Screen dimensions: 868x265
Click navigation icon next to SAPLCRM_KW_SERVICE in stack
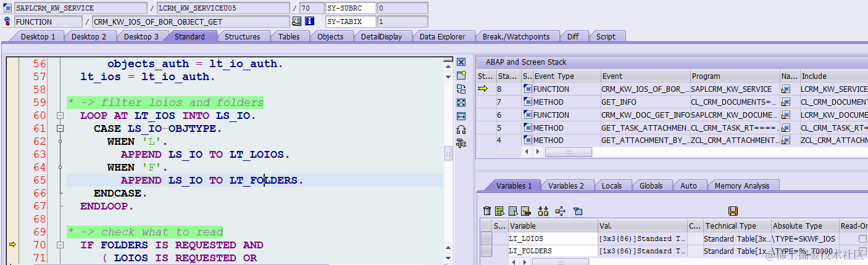pos(786,89)
